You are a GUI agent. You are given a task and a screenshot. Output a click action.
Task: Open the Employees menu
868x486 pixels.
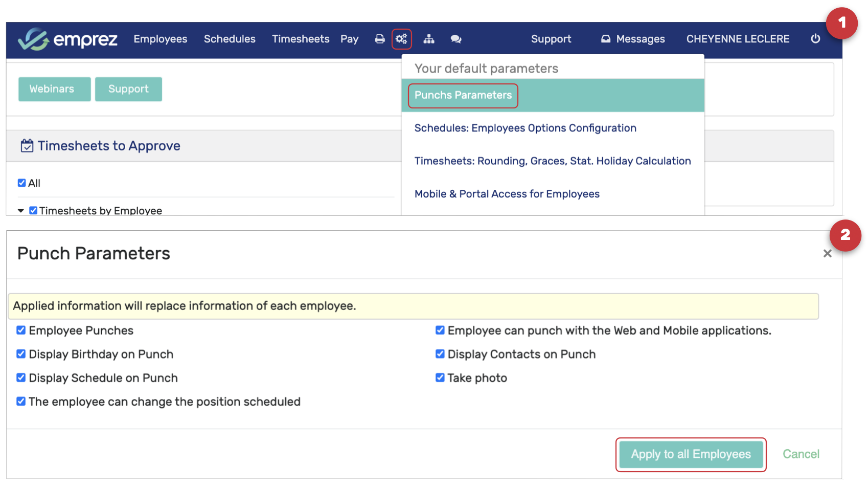coord(161,39)
